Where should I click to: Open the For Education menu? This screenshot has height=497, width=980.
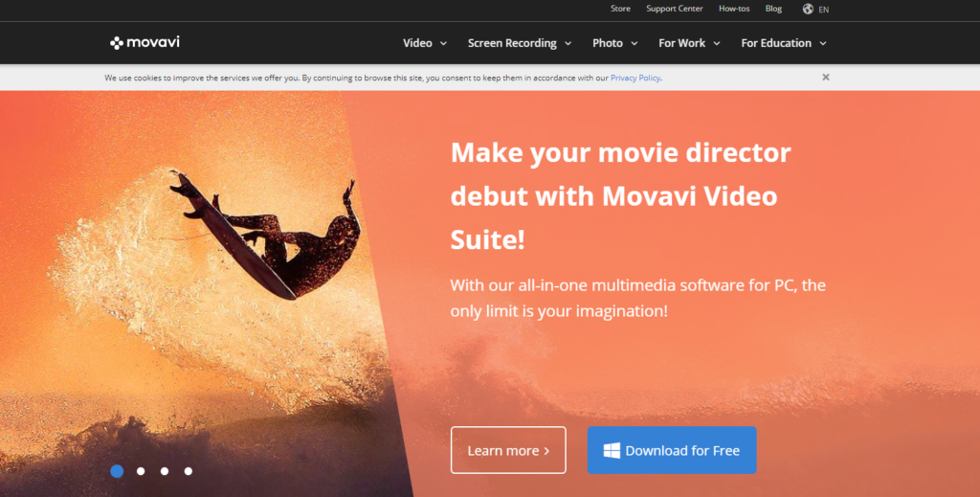pos(776,43)
